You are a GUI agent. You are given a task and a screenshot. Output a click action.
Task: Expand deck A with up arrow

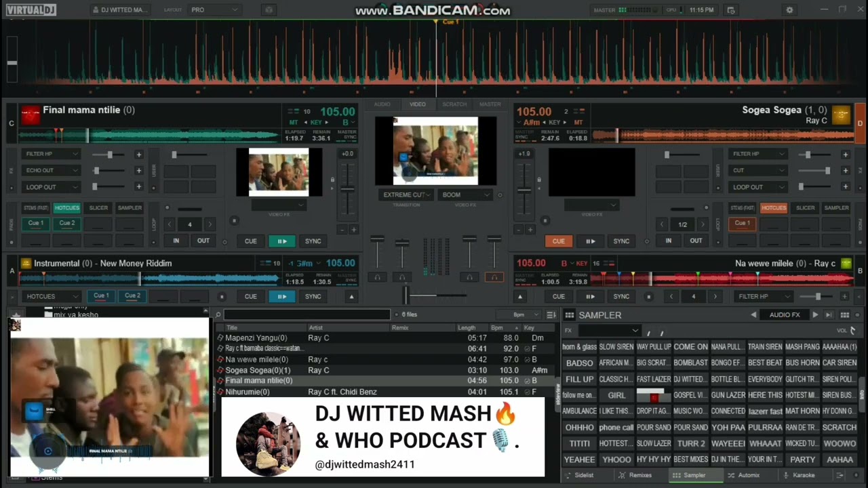(x=351, y=296)
